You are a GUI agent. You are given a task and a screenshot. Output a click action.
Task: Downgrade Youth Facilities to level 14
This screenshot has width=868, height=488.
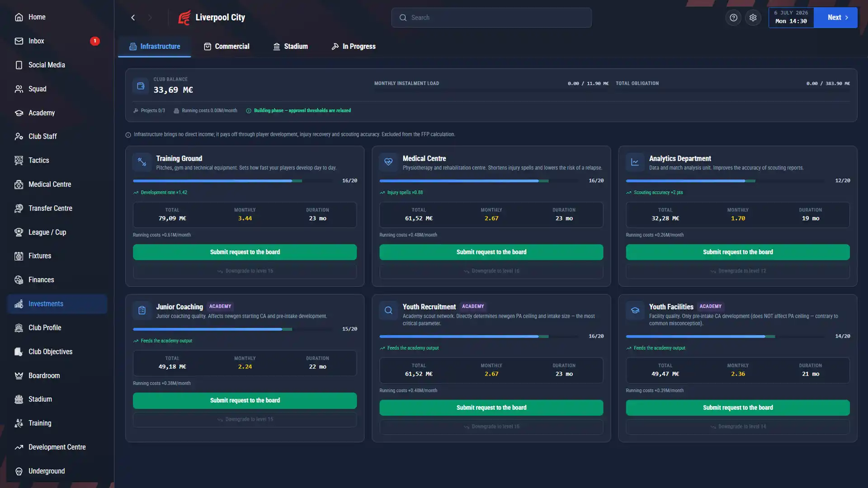pyautogui.click(x=738, y=427)
